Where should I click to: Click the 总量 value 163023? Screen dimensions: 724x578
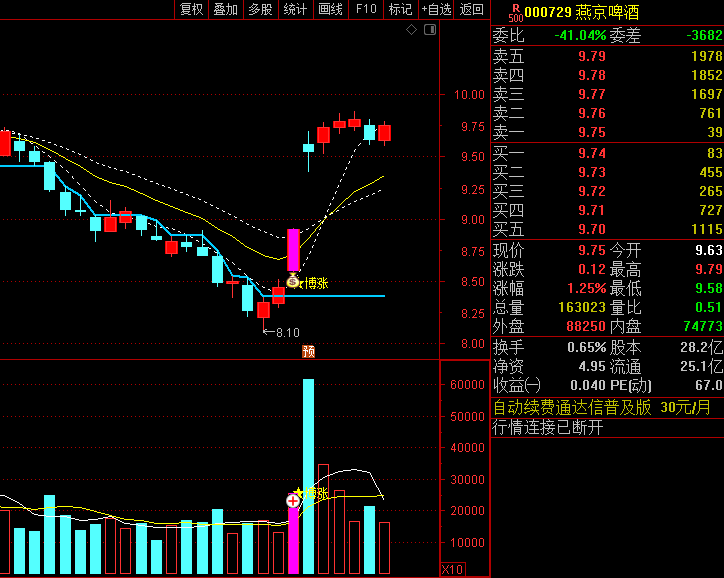click(582, 307)
